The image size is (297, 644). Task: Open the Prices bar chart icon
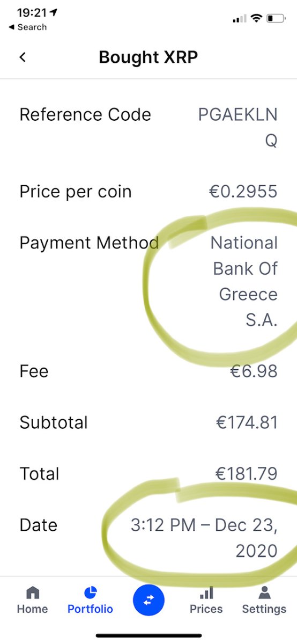pos(206,592)
